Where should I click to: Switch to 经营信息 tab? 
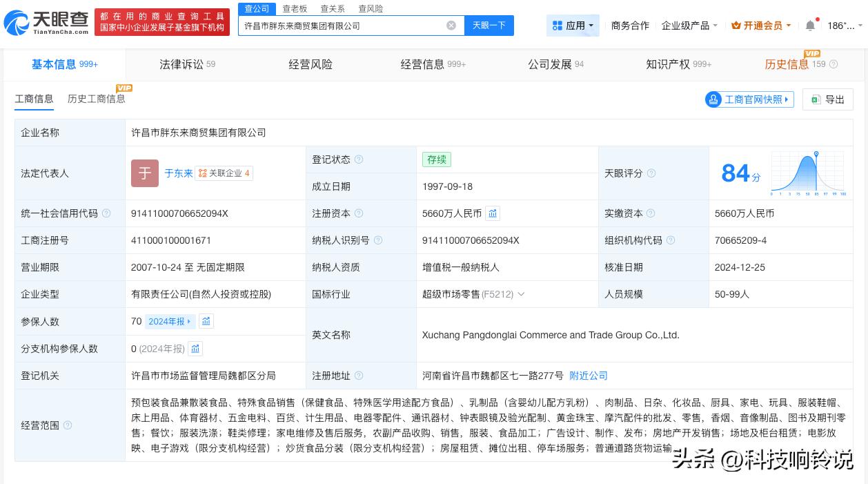coord(433,64)
